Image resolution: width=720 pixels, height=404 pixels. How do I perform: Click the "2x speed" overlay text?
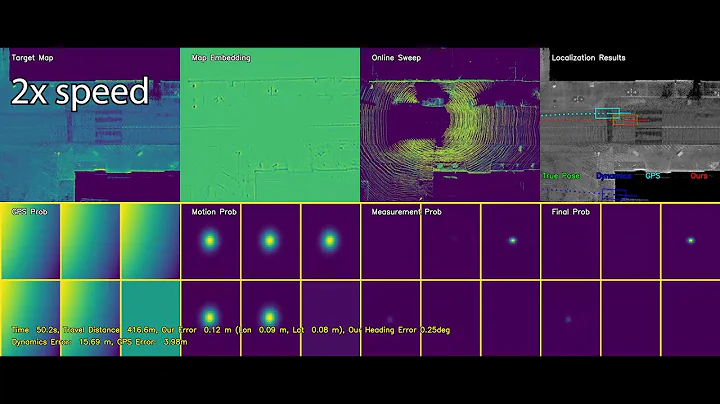(80, 91)
